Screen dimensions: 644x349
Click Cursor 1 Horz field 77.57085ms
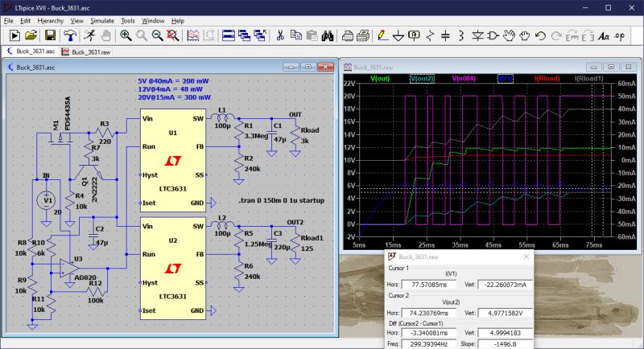(x=429, y=285)
